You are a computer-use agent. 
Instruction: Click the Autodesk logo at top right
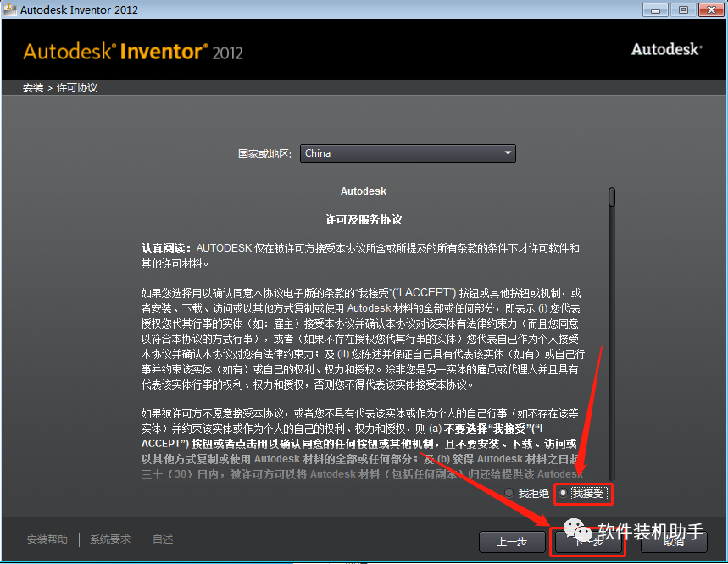point(666,49)
